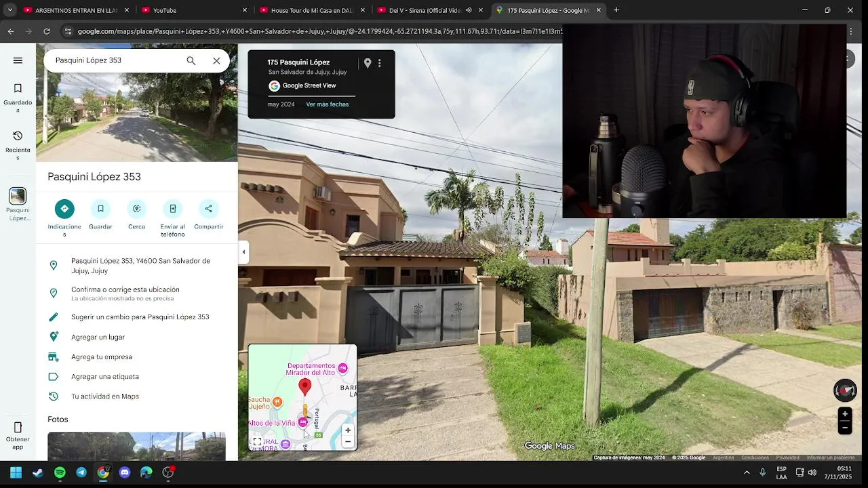Click Sugerir un cambio para Pasquini López 353

(137, 317)
